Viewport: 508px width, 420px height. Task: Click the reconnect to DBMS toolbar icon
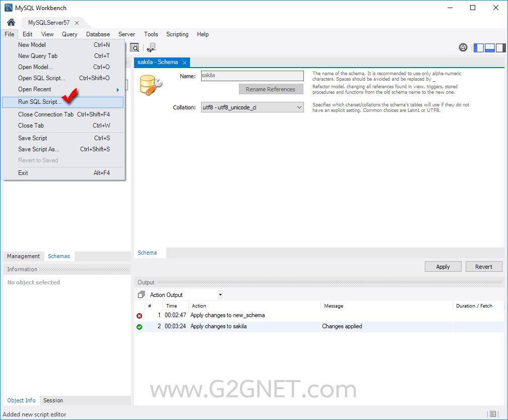click(x=151, y=47)
